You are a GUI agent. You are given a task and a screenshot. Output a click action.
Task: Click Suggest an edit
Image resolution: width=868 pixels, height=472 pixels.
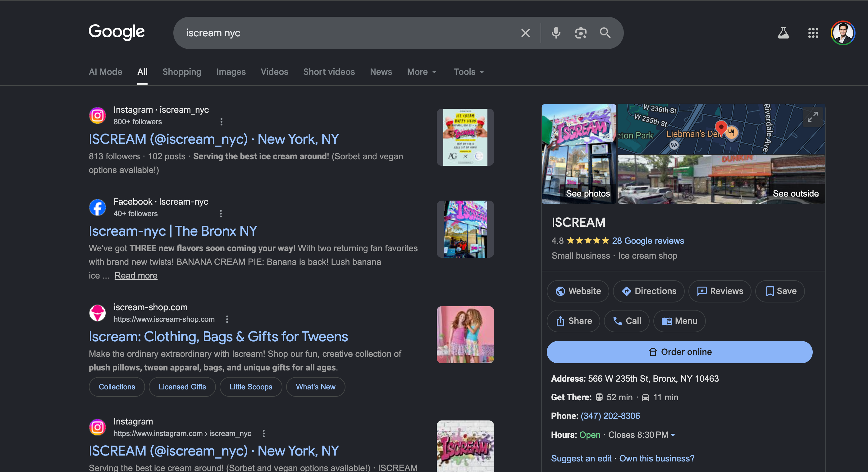pyautogui.click(x=581, y=459)
